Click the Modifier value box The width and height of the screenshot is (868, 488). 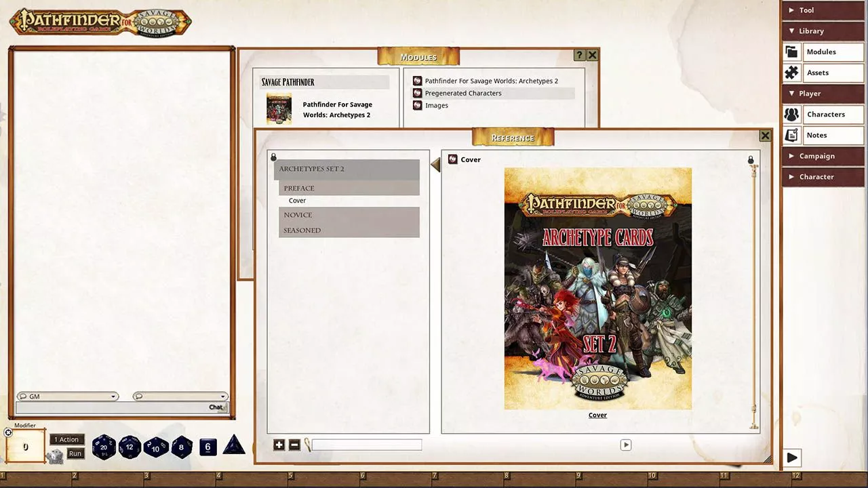click(x=25, y=446)
